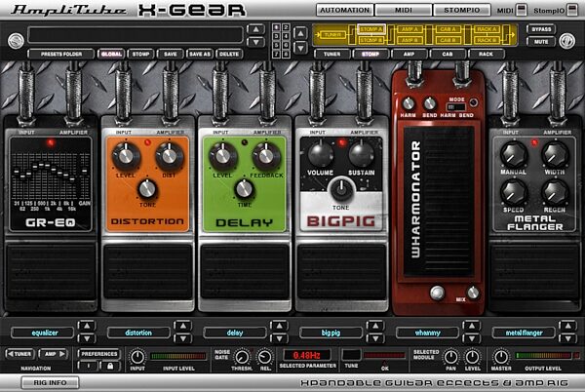Open the metal flanger stomp selector
585x392 pixels.
click(x=524, y=333)
